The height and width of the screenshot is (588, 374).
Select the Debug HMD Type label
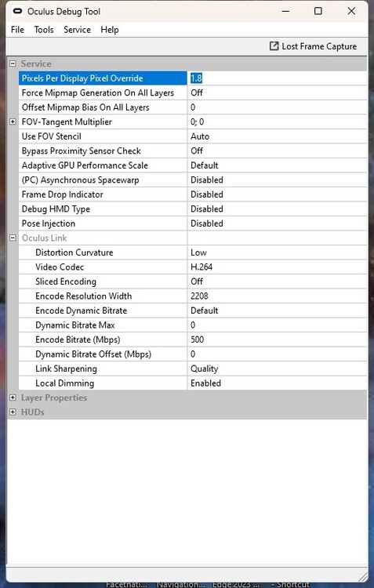pos(56,209)
